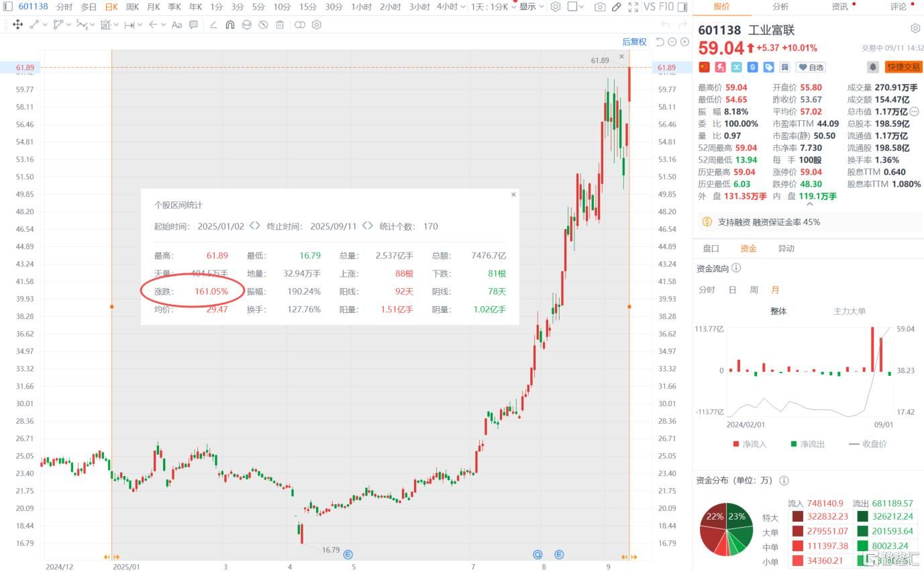Viewport: 924px width, 572px height.
Task: Expand the trendline tool dropdown arrow
Action: 44,26
